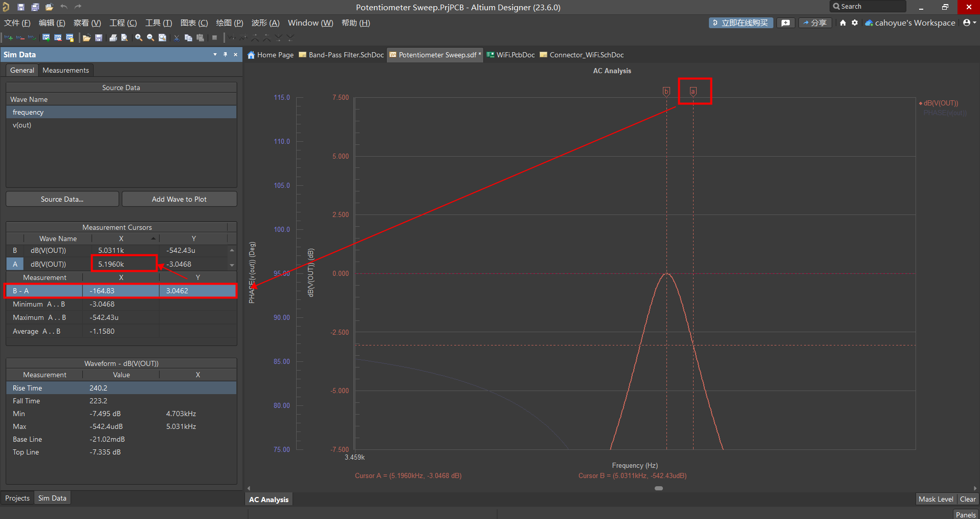Select the dB(V(OUT)) legend entry
980x519 pixels.
click(x=941, y=103)
